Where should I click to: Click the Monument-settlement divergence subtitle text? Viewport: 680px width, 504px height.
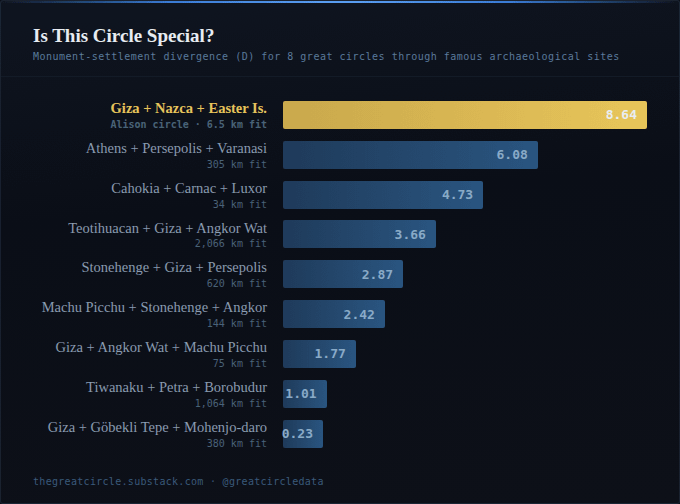(x=325, y=56)
